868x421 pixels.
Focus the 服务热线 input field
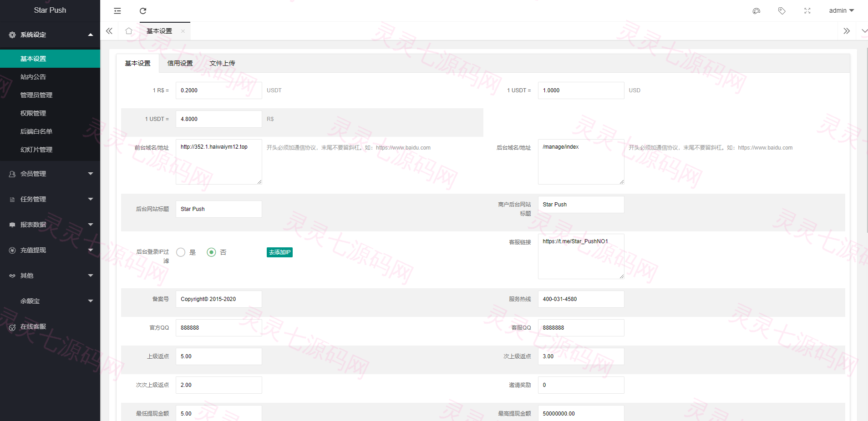(581, 299)
